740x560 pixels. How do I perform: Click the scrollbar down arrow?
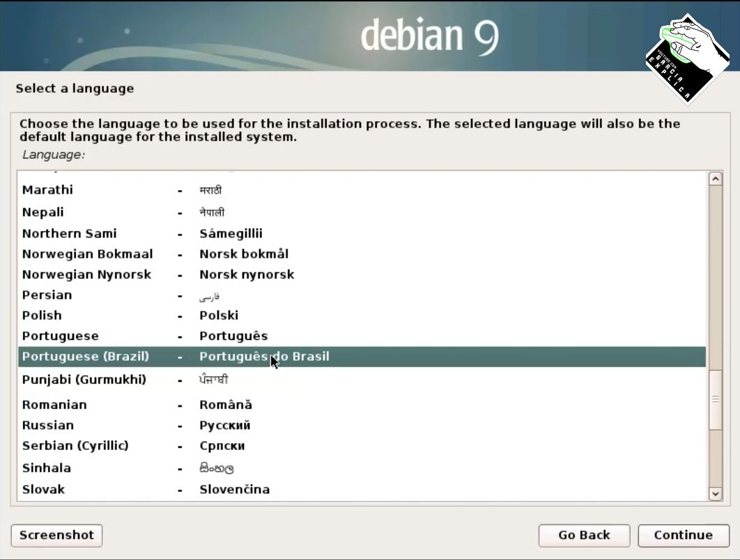pyautogui.click(x=716, y=493)
